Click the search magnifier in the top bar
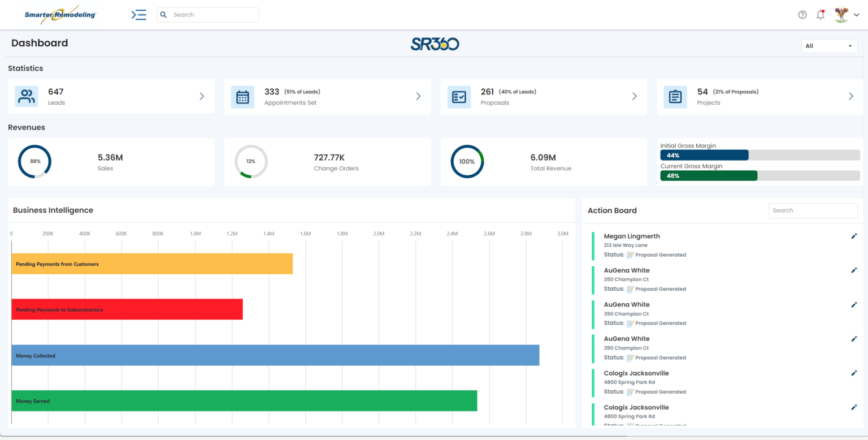This screenshot has height=440, width=868. tap(163, 14)
